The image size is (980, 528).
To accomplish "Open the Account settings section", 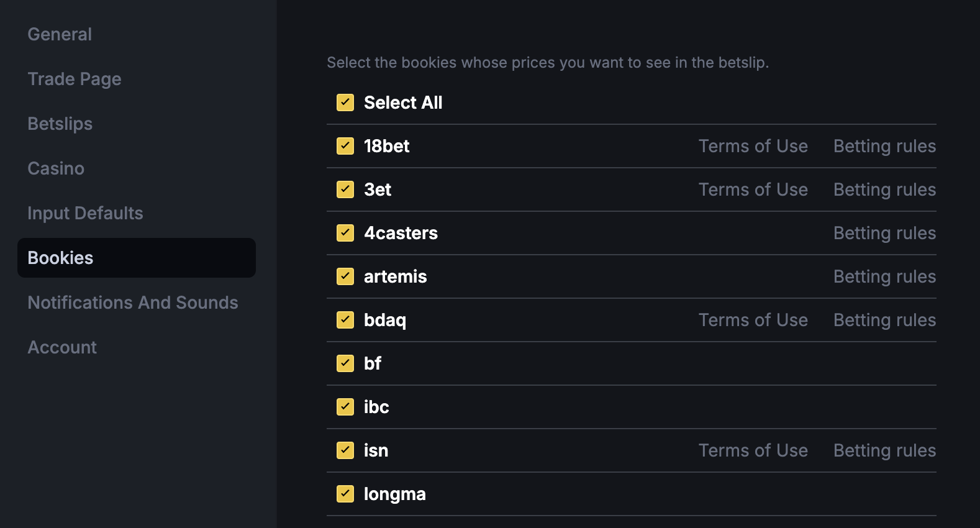I will [62, 347].
